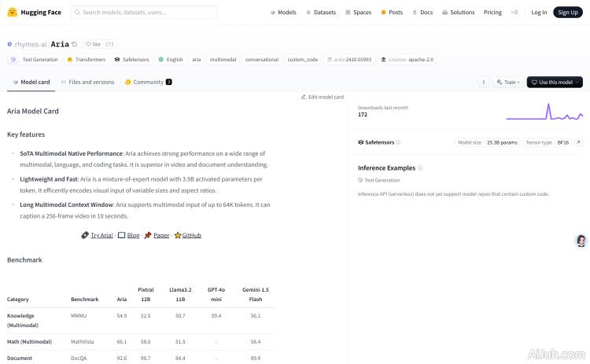Click the Edit model card link
This screenshot has height=364, width=590.
point(322,97)
